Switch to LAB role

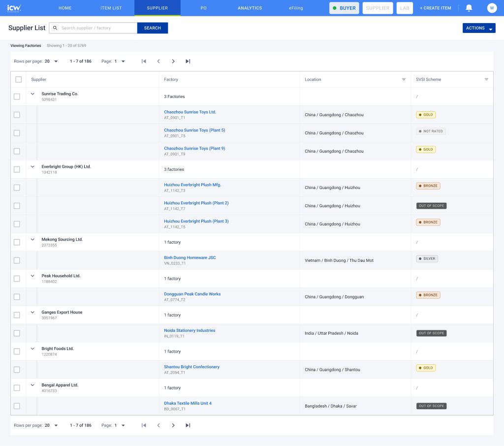click(x=405, y=8)
